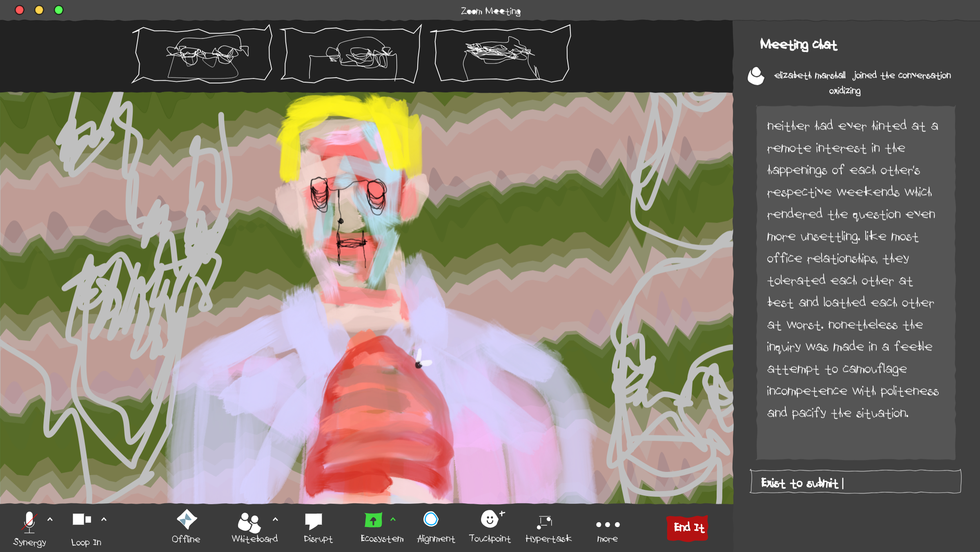Open the Whiteboard participants icon
Screen dimensions: 980x552
[249, 523]
